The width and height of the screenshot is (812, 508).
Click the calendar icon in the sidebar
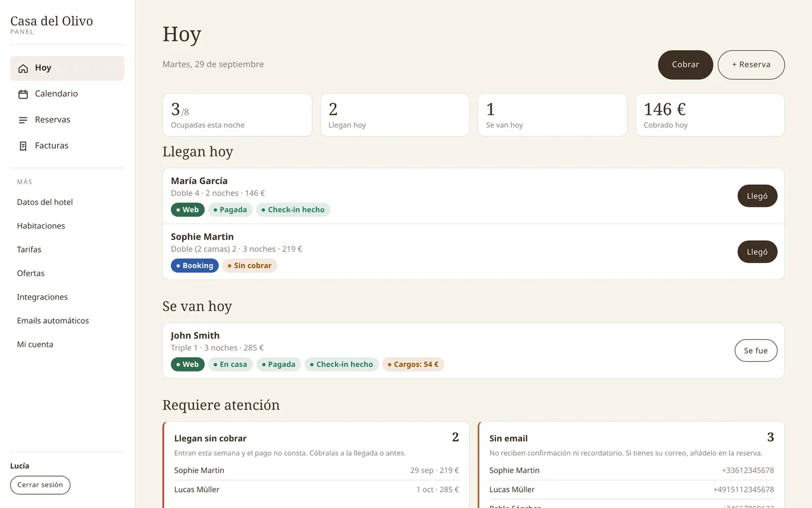tap(23, 94)
